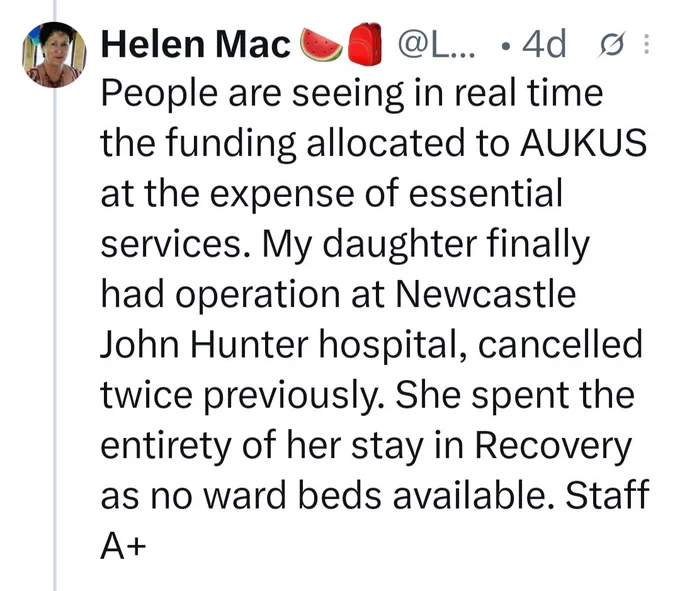Viewport: 680px width, 591px height.
Task: Click the 'People are seeing in real time' line
Action: (352, 94)
